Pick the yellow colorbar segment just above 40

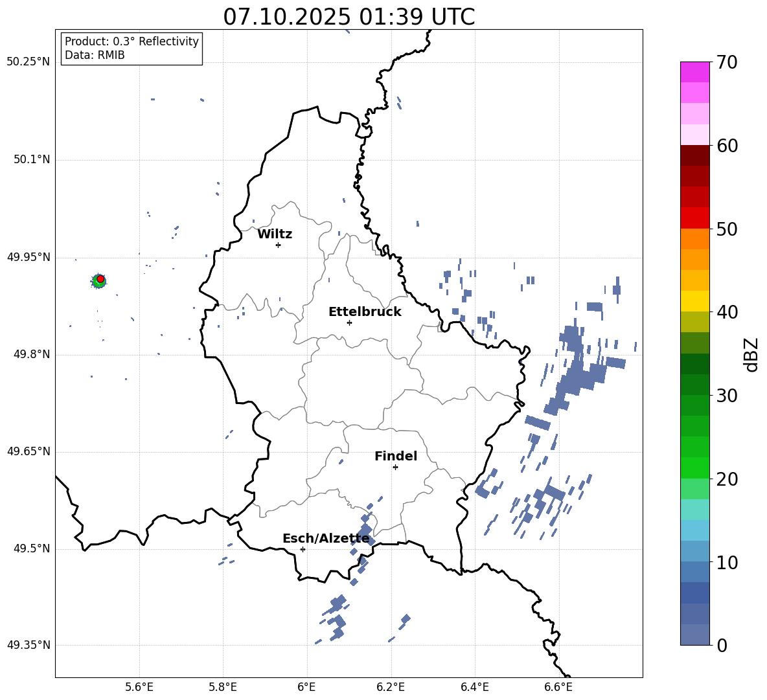coord(694,301)
